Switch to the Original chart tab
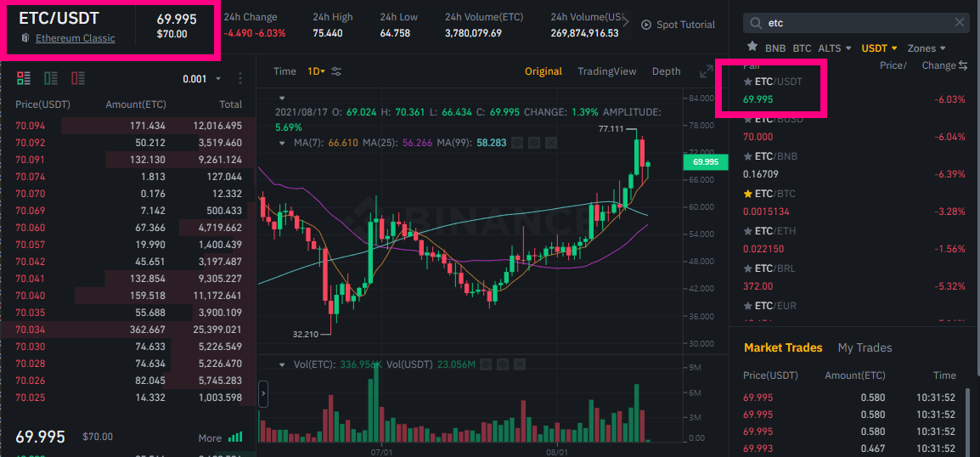This screenshot has width=980, height=457. click(x=544, y=71)
